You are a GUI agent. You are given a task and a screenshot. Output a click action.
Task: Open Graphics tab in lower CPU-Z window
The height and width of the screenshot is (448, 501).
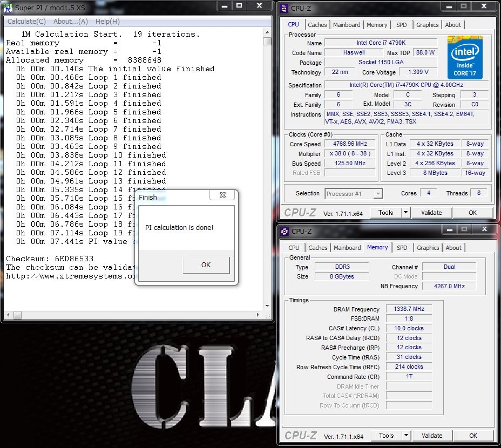click(x=428, y=248)
